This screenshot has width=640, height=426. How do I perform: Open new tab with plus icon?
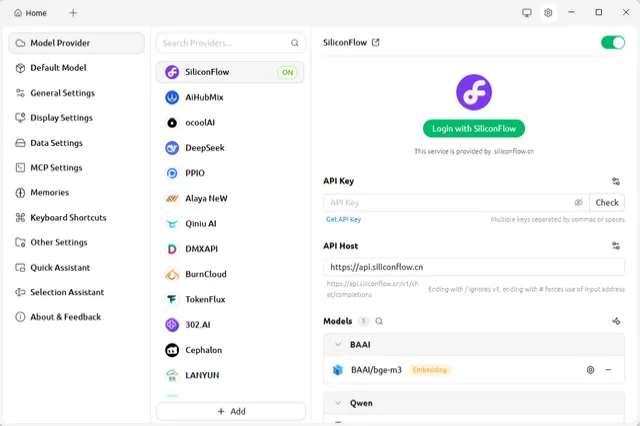[x=73, y=13]
